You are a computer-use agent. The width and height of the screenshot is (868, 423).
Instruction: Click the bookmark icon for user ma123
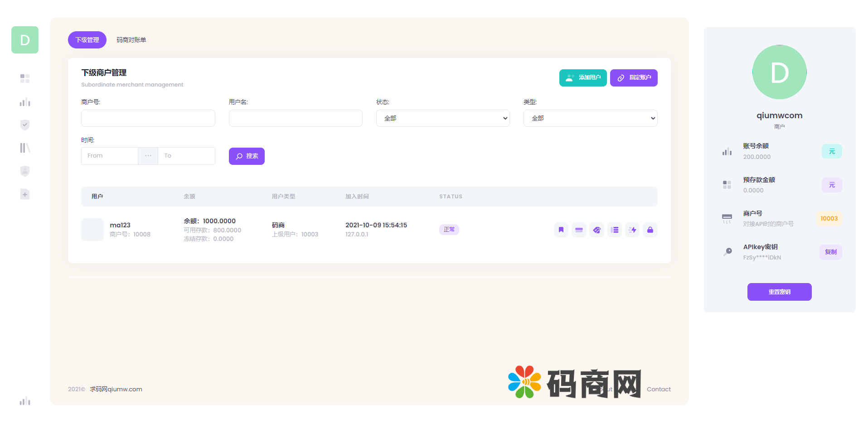(561, 230)
